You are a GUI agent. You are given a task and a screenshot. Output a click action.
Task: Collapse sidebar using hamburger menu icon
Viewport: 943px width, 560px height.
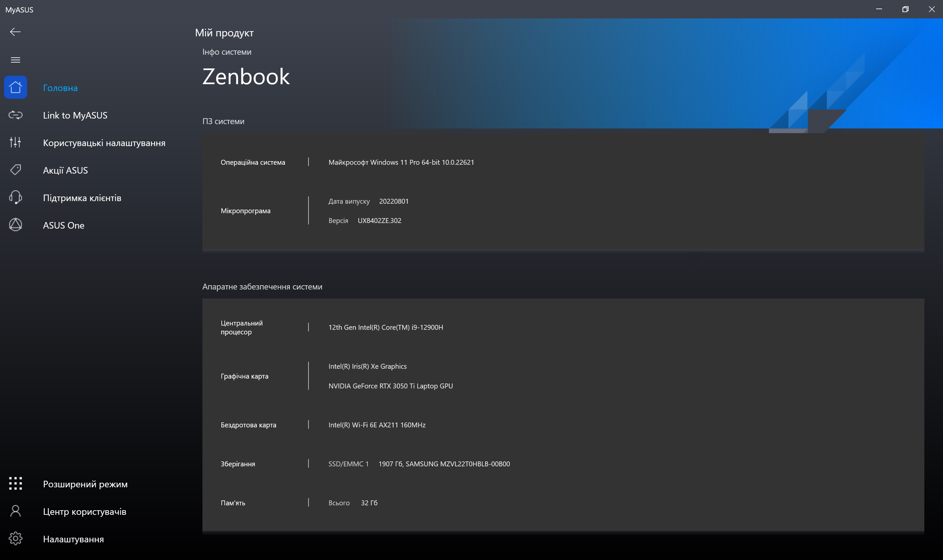[x=15, y=60]
